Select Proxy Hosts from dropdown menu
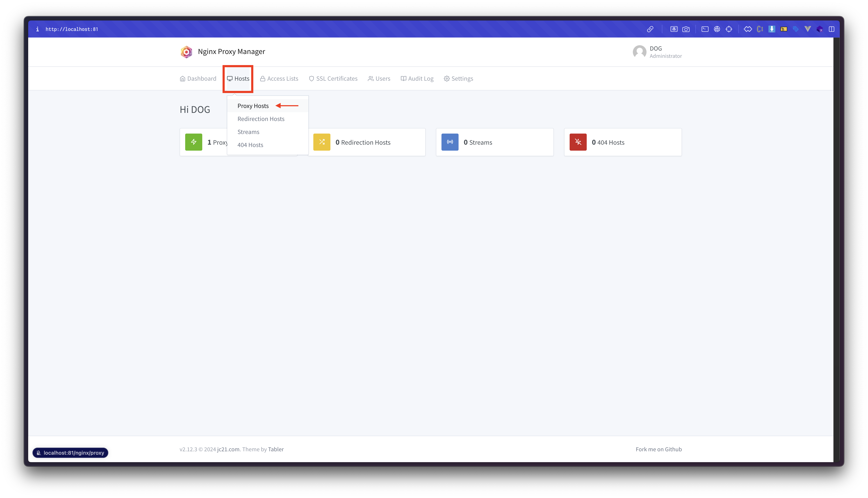The image size is (868, 498). 253,106
